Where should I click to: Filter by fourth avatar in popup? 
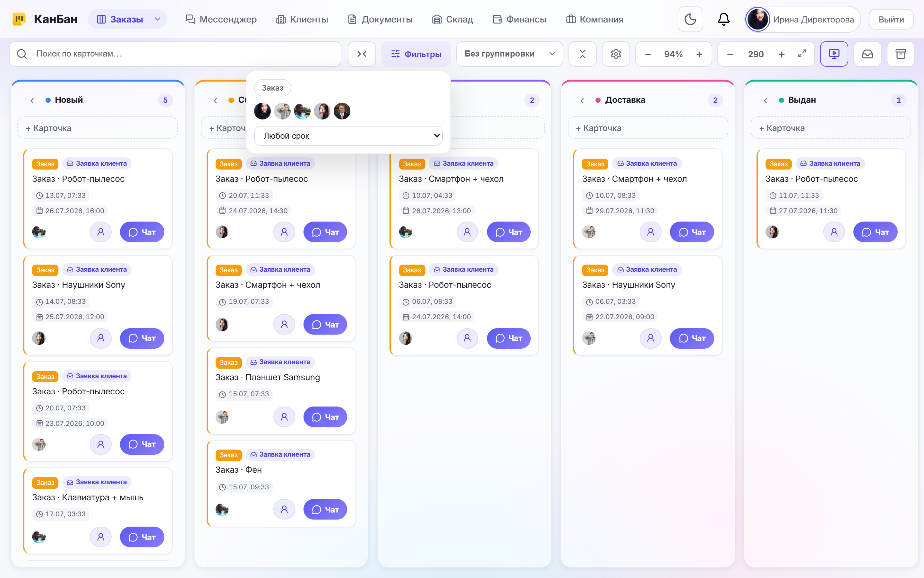tap(322, 111)
